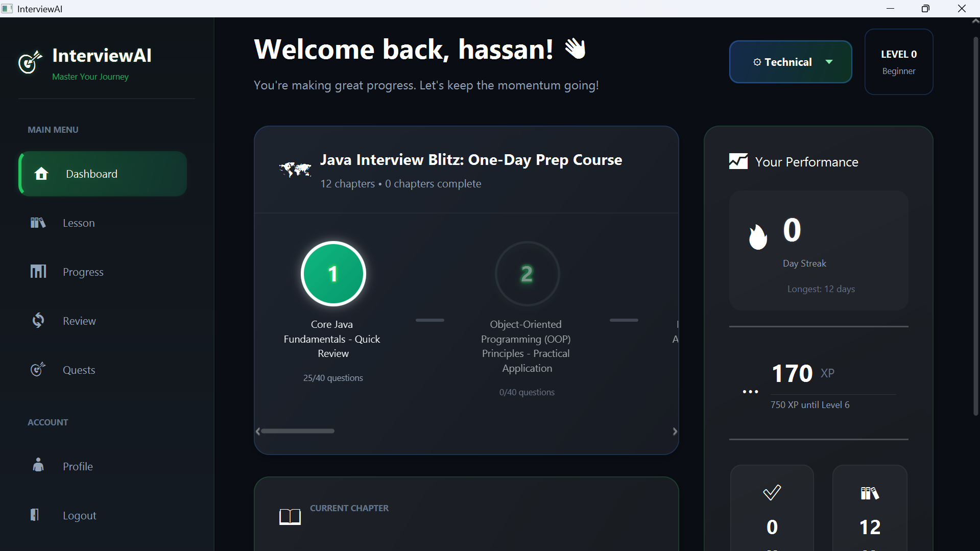This screenshot has width=980, height=551.
Task: Click the Your Performance chart icon
Action: pos(738,161)
